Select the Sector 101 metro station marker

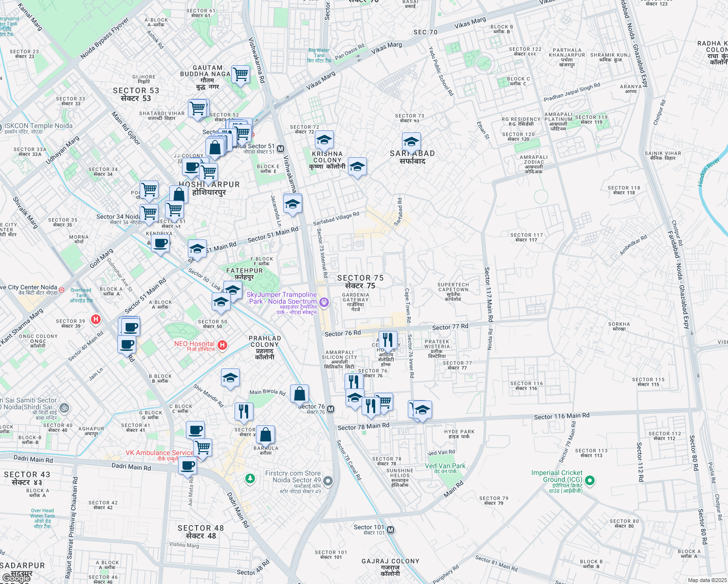tap(391, 529)
